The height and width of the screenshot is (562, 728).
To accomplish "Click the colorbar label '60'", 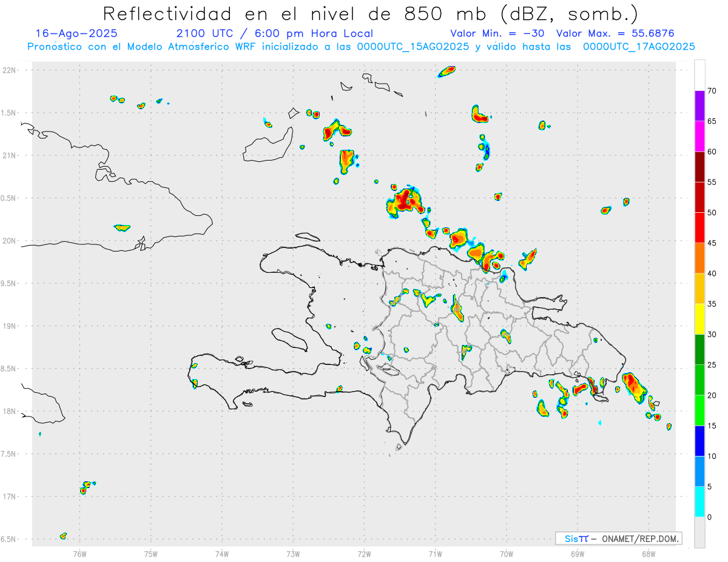I will 712,152.
